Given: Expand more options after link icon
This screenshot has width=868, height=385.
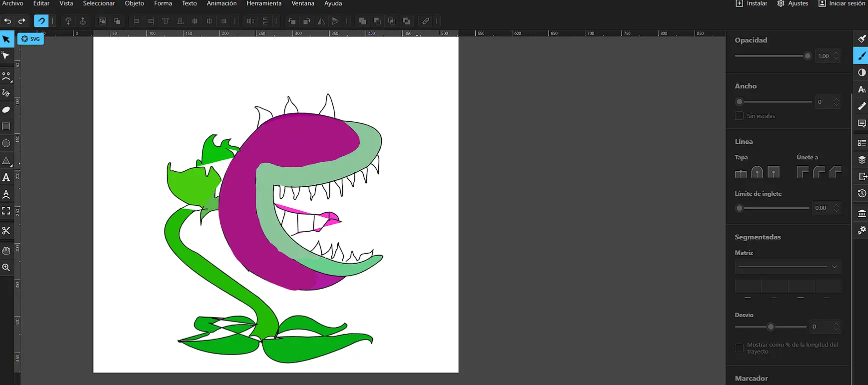Looking at the screenshot, I should pos(437,21).
